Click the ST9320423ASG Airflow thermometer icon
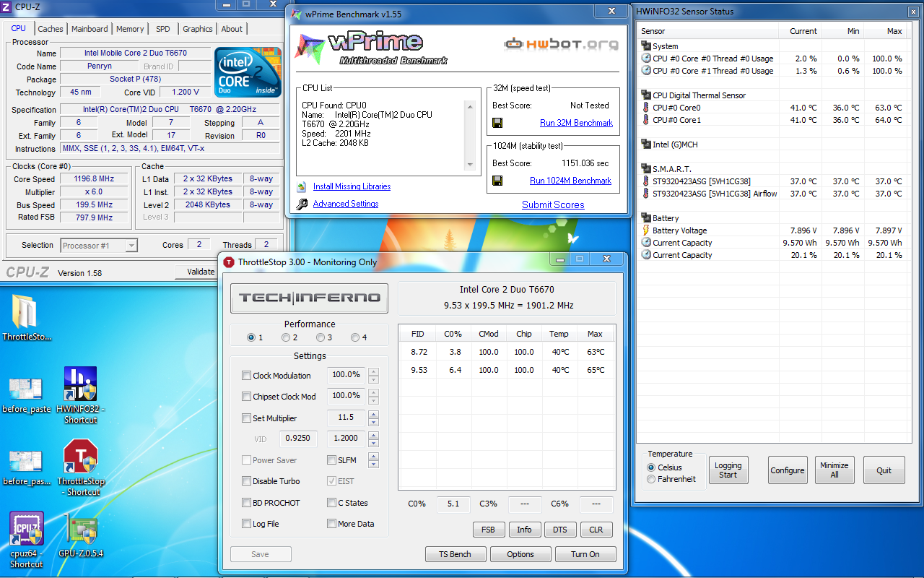Viewport: 924px width, 578px height. (646, 194)
